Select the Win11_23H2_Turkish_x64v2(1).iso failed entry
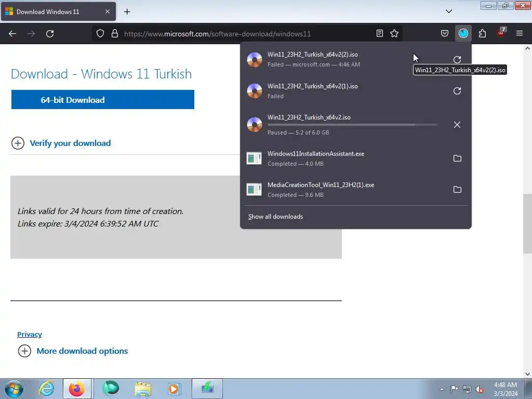 (x=344, y=91)
